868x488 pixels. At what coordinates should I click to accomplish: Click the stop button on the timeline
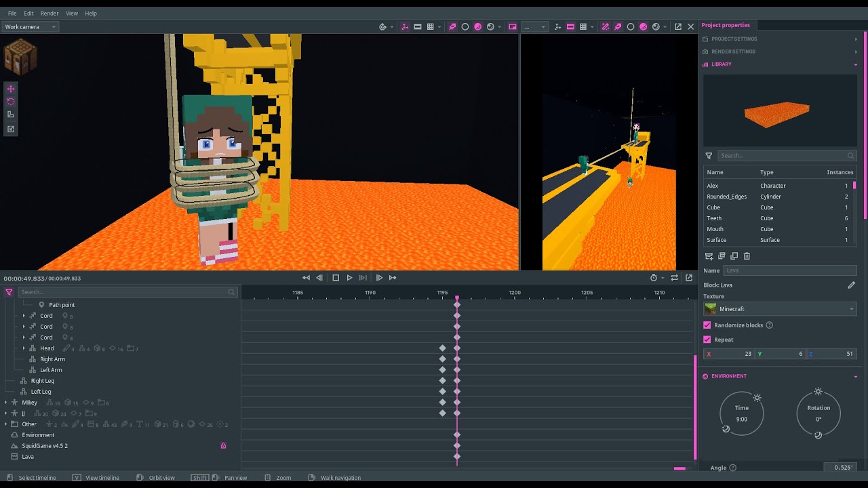point(336,278)
